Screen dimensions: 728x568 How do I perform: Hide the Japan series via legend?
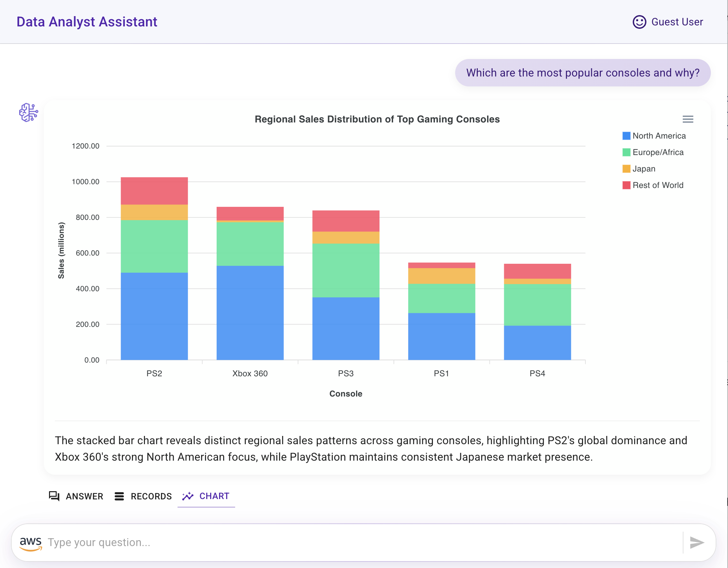coord(639,169)
